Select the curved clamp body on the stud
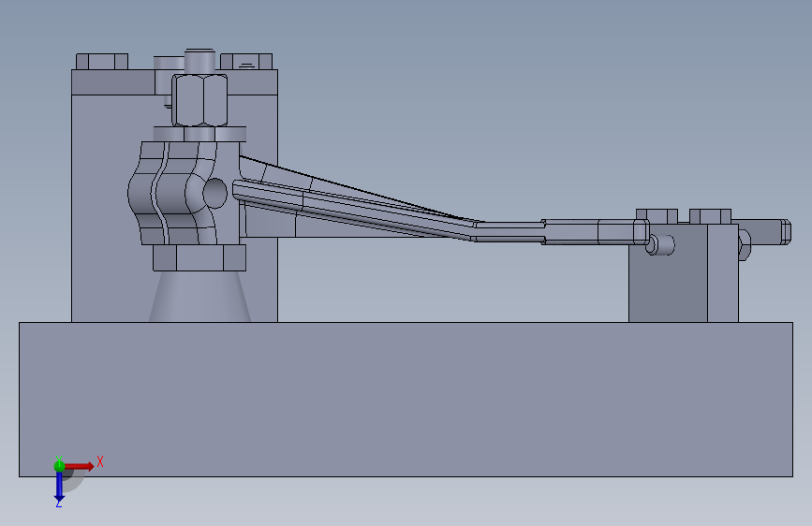This screenshot has width=812, height=526. point(176,193)
